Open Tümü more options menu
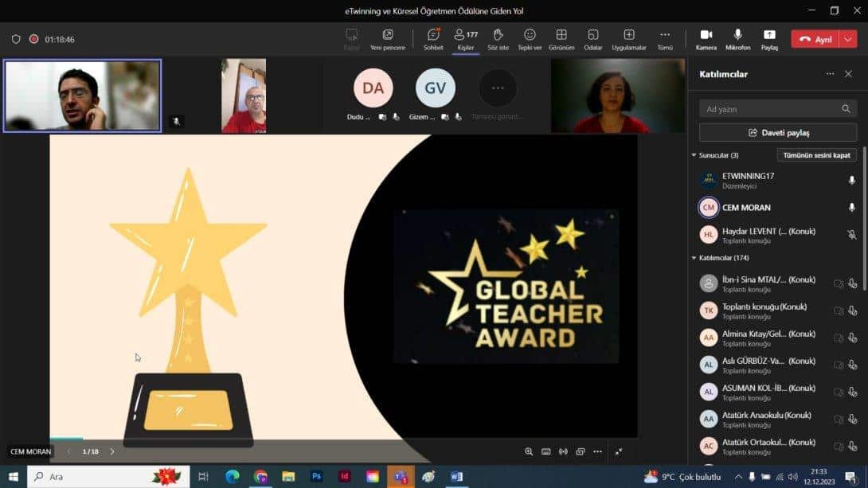 (x=665, y=39)
